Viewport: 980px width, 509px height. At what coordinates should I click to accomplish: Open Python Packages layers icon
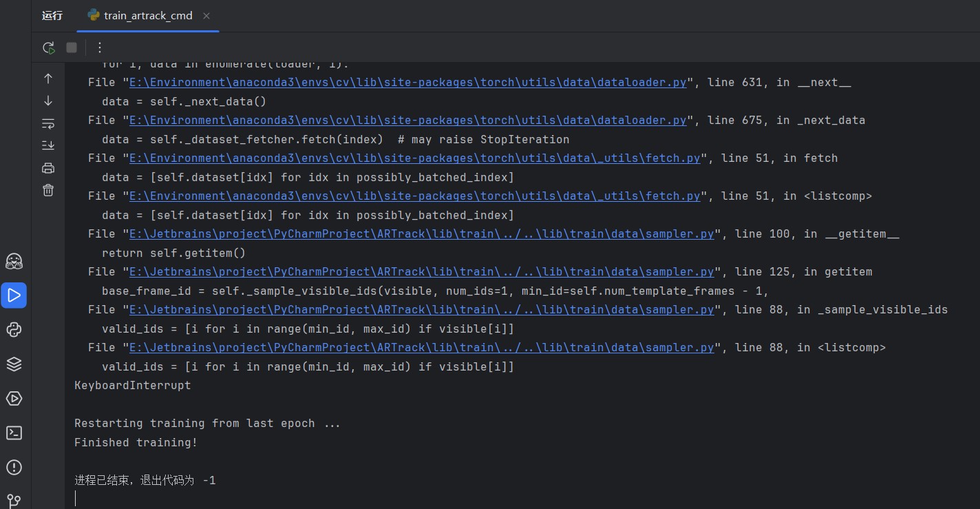click(x=14, y=364)
